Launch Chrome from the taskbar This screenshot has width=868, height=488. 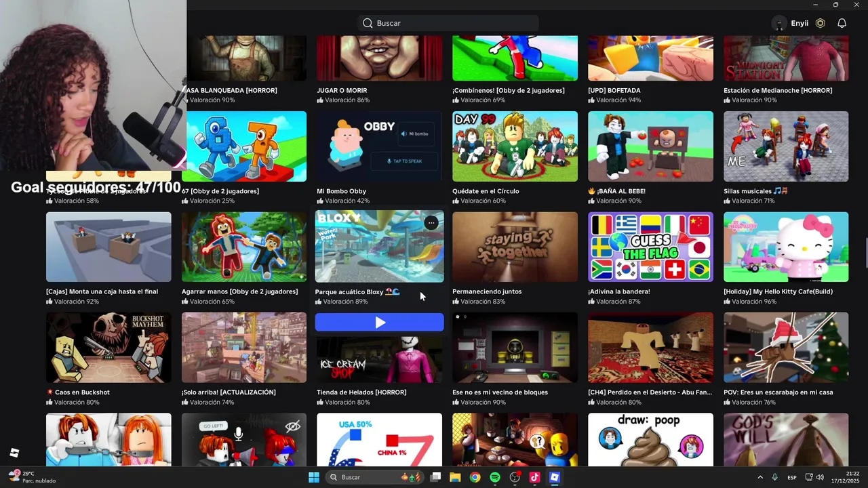(475, 477)
